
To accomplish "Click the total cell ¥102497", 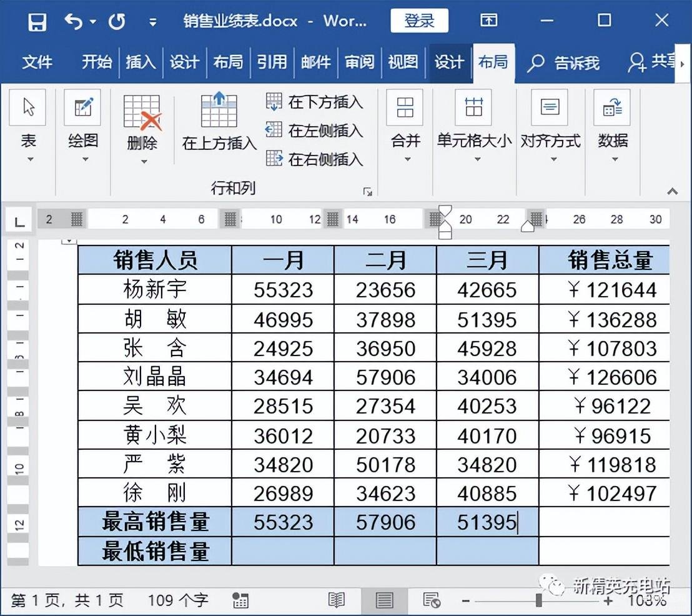I will (x=604, y=493).
